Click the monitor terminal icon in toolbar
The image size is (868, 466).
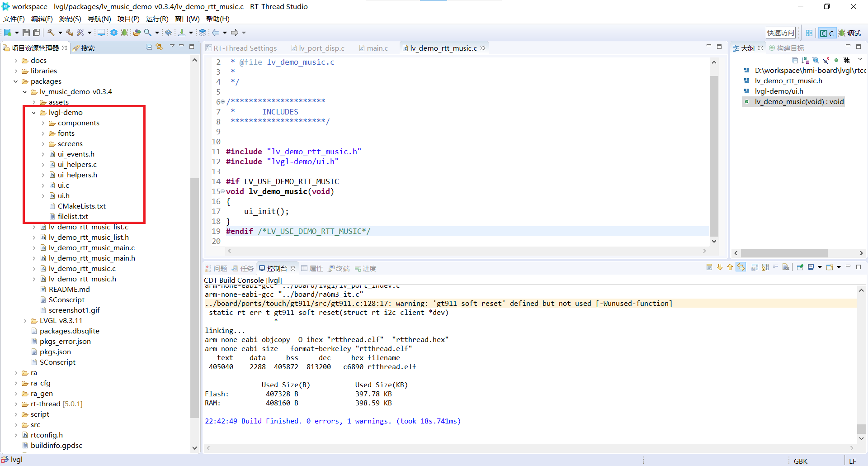pyautogui.click(x=101, y=33)
